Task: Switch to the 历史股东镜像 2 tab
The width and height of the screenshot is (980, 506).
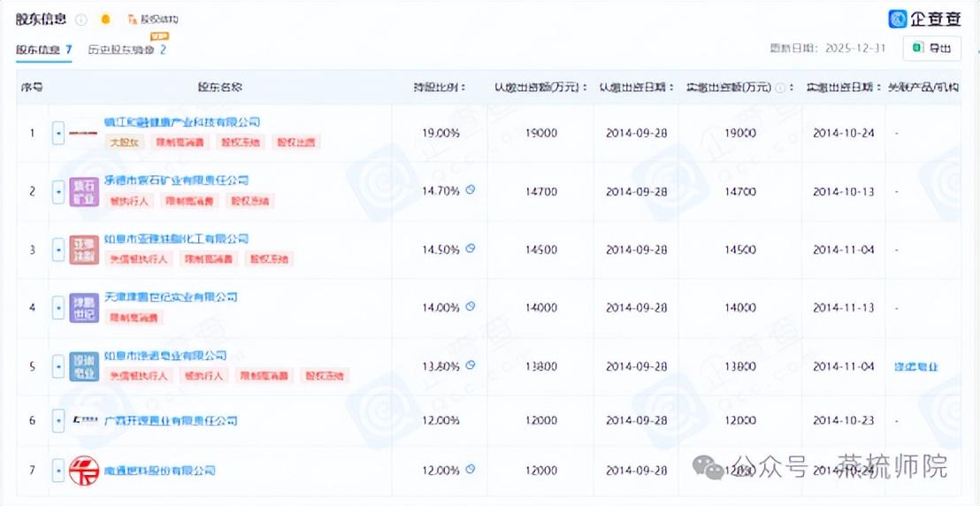Action: point(126,50)
